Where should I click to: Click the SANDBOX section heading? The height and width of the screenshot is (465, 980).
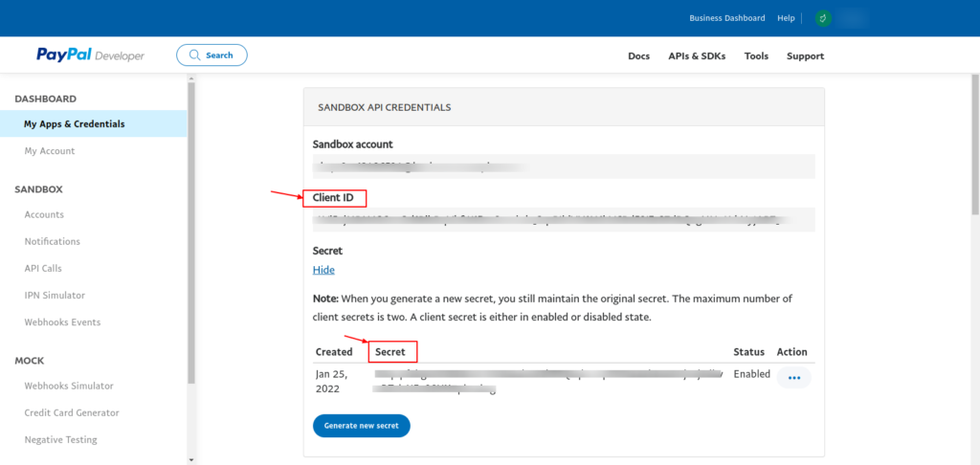pos(38,188)
